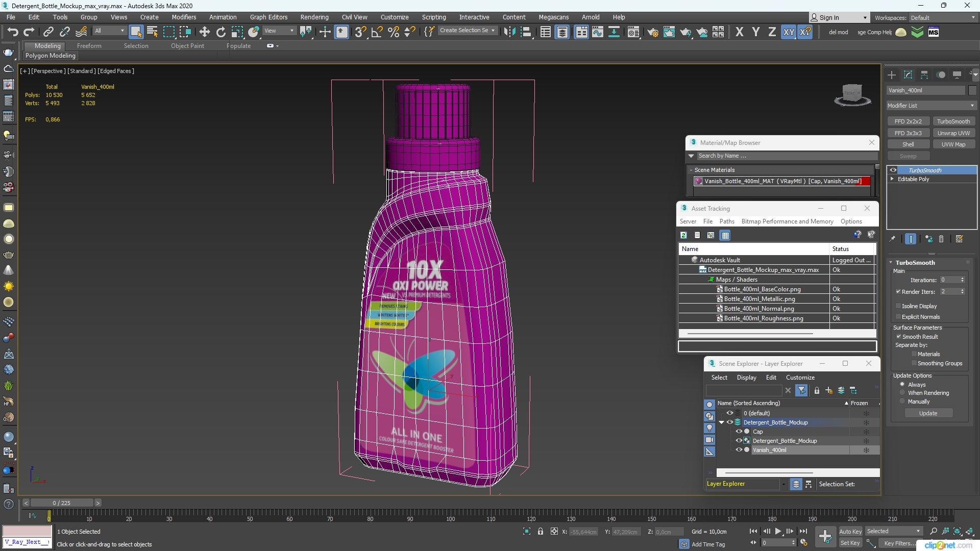The width and height of the screenshot is (980, 551).
Task: Toggle TurboSmooth modifier eye icon
Action: 893,170
